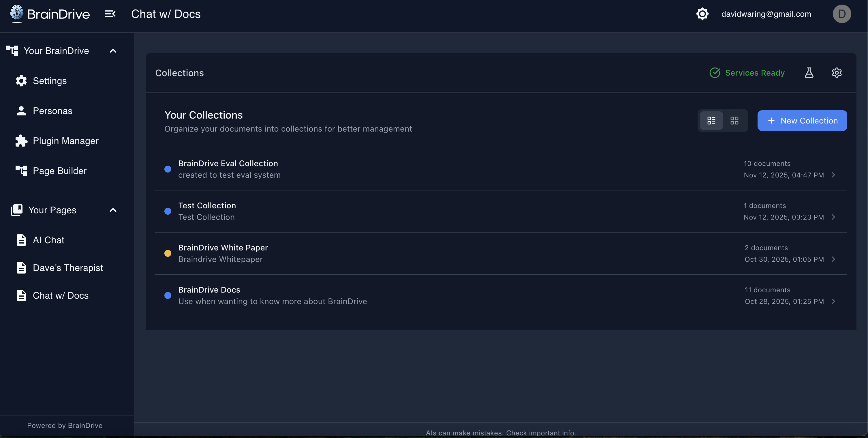
Task: Expand BrainDrive Eval Collection chevron
Action: pyautogui.click(x=833, y=175)
